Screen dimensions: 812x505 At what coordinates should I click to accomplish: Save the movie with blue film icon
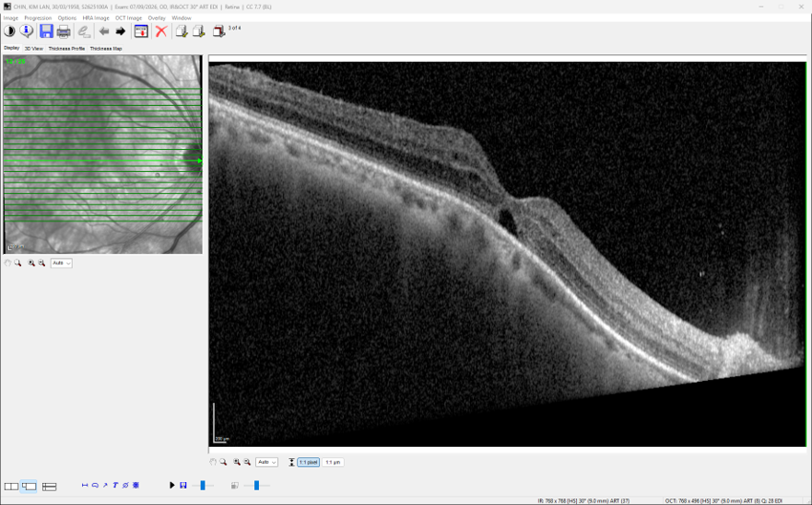tap(183, 485)
